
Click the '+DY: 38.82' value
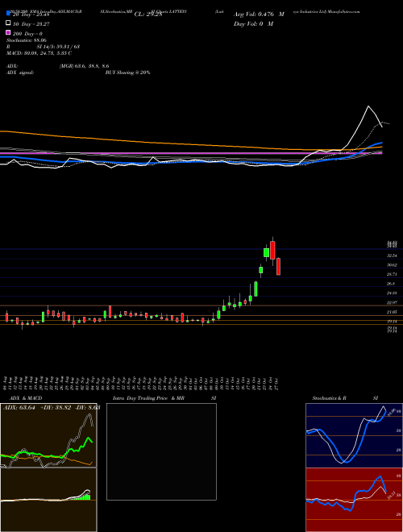[56, 408]
